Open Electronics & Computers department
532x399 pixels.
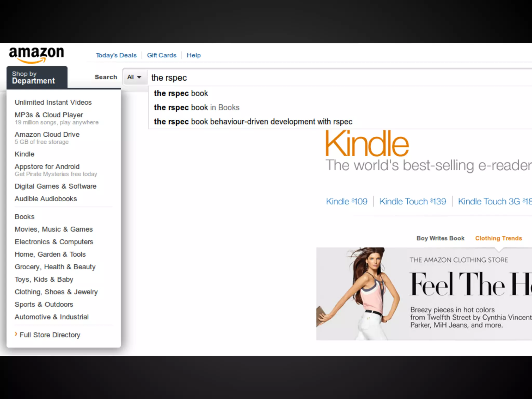(54, 242)
